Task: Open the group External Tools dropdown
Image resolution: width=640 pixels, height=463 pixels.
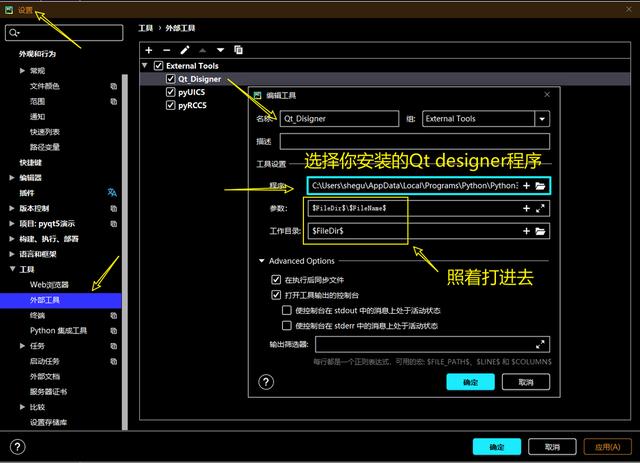Action: coord(542,119)
